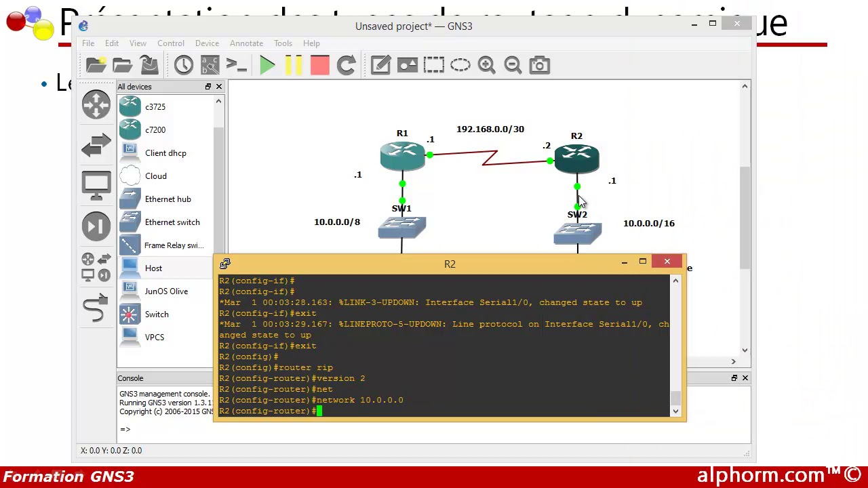
Task: Select the Client dhcp device
Action: [165, 153]
